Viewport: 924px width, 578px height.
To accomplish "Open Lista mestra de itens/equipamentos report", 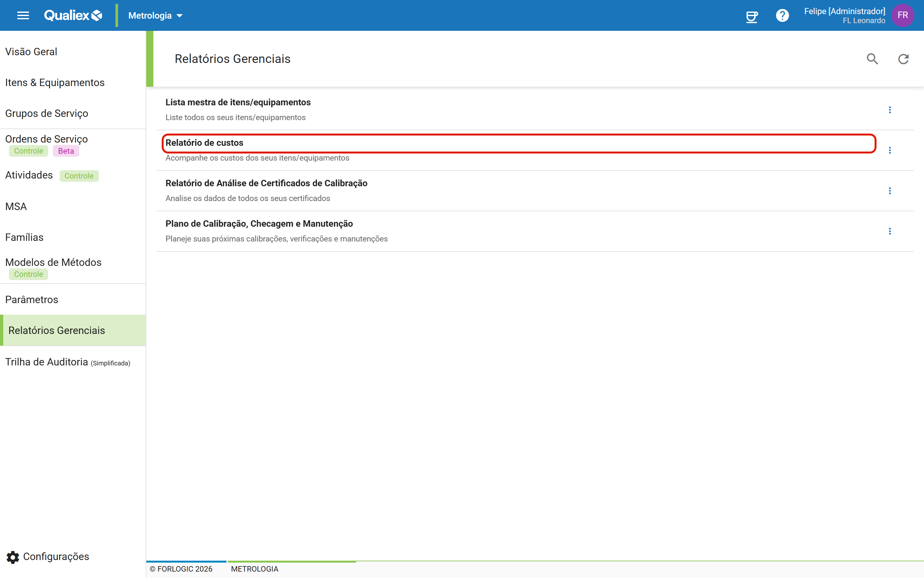I will (238, 102).
